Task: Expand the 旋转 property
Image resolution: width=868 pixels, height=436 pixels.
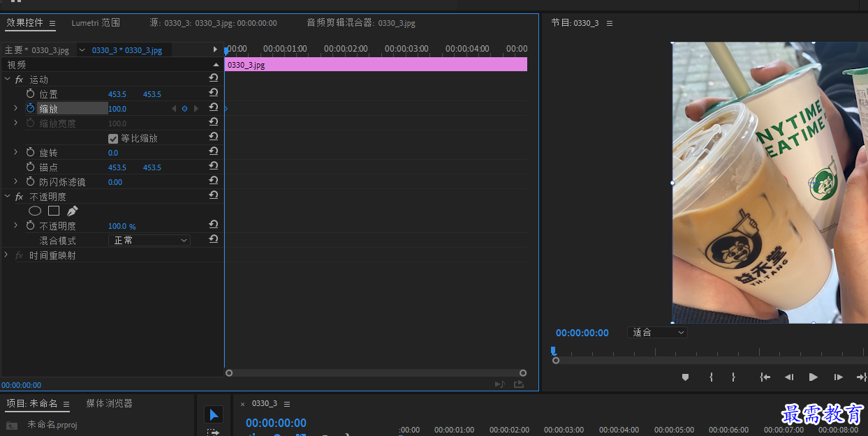Action: pyautogui.click(x=16, y=152)
